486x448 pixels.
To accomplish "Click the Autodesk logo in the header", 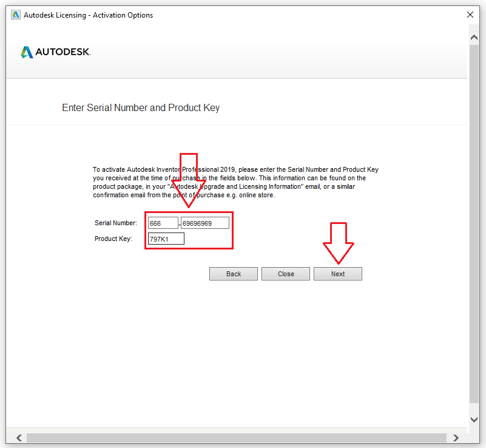I will (x=56, y=52).
